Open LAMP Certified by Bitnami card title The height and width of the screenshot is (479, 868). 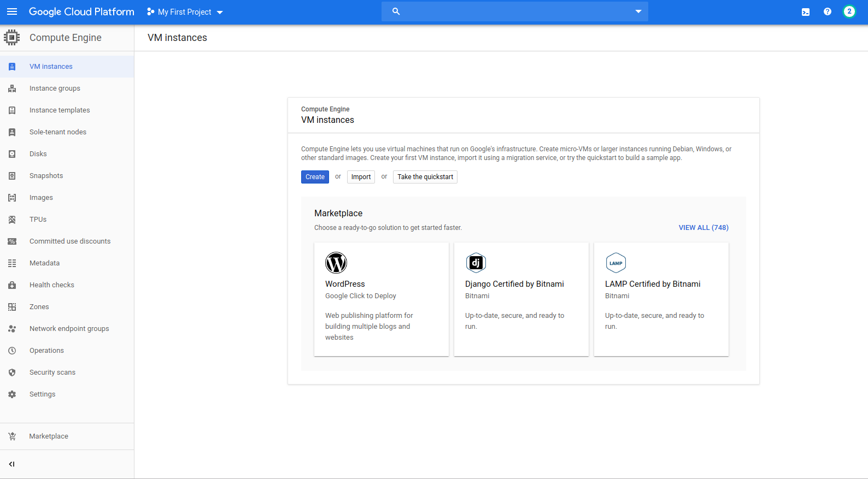click(x=653, y=284)
